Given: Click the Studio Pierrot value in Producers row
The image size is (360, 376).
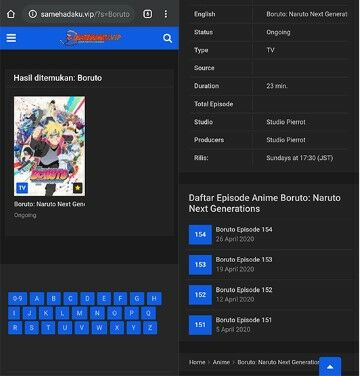Looking at the screenshot, I should (x=286, y=140).
